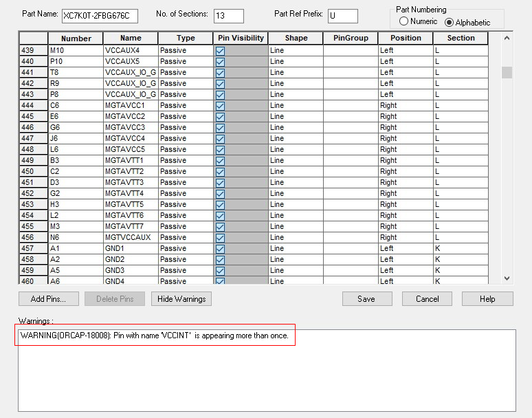
Task: Click pin number cell L2
Action: coord(76,215)
